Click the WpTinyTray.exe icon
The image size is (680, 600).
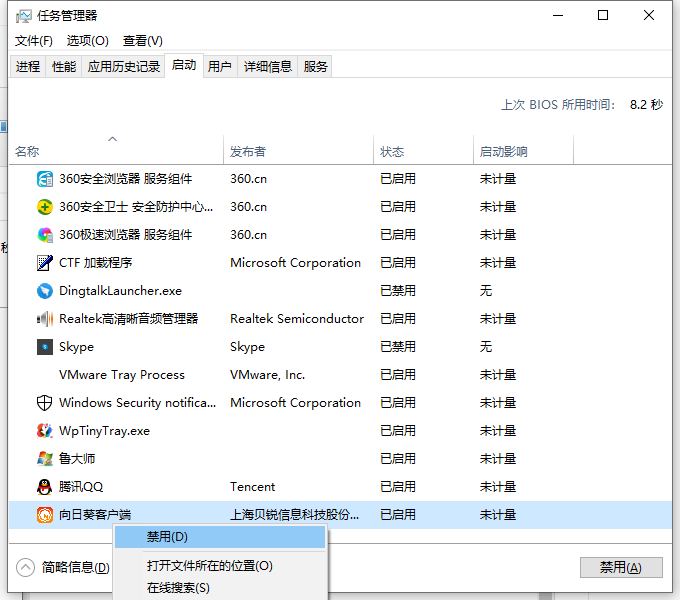click(x=45, y=431)
